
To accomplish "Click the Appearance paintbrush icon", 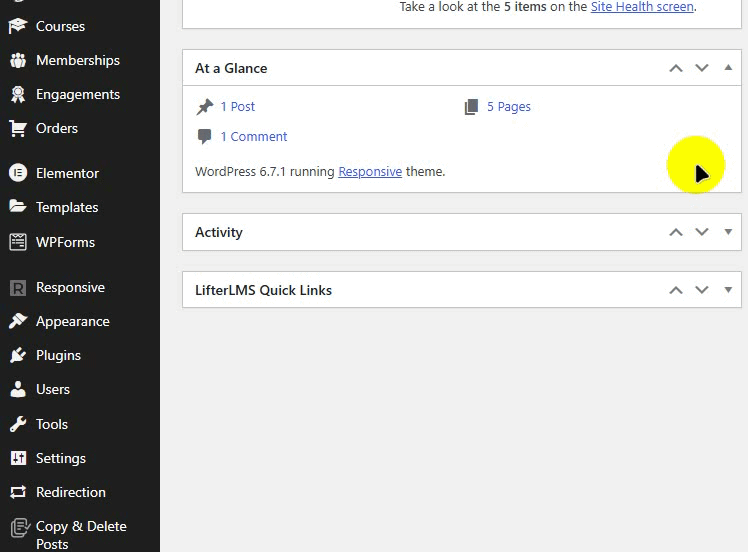I will [18, 321].
